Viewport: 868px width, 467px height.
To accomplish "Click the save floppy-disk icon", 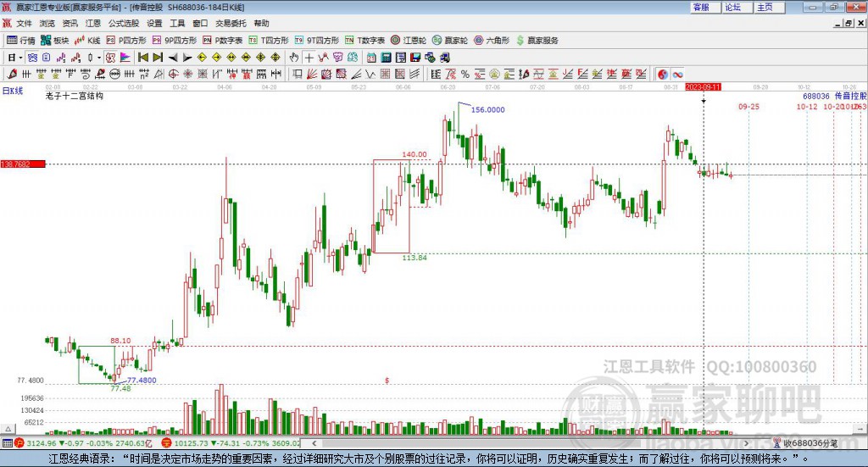I will point(415,58).
